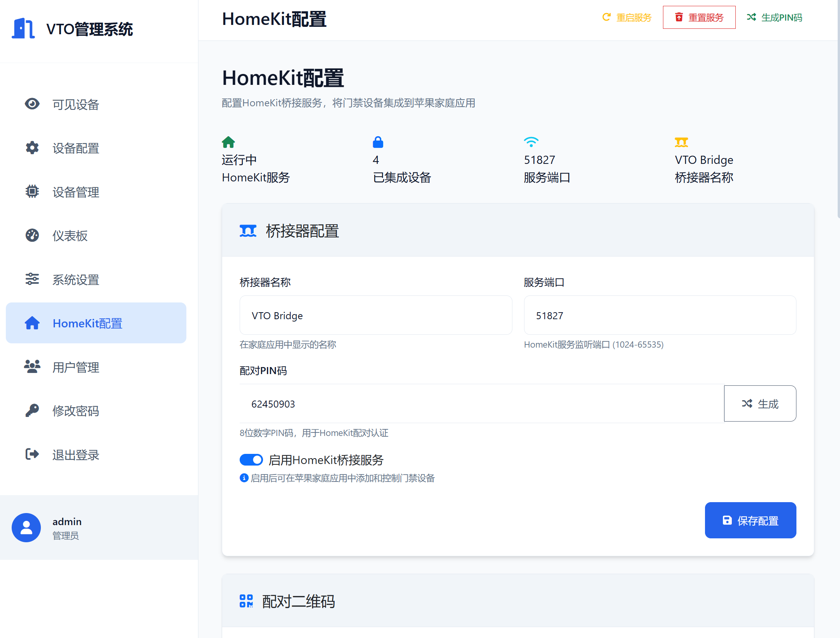The image size is (840, 638).
Task: Click the key icon for 修改密码
Action: tap(32, 411)
